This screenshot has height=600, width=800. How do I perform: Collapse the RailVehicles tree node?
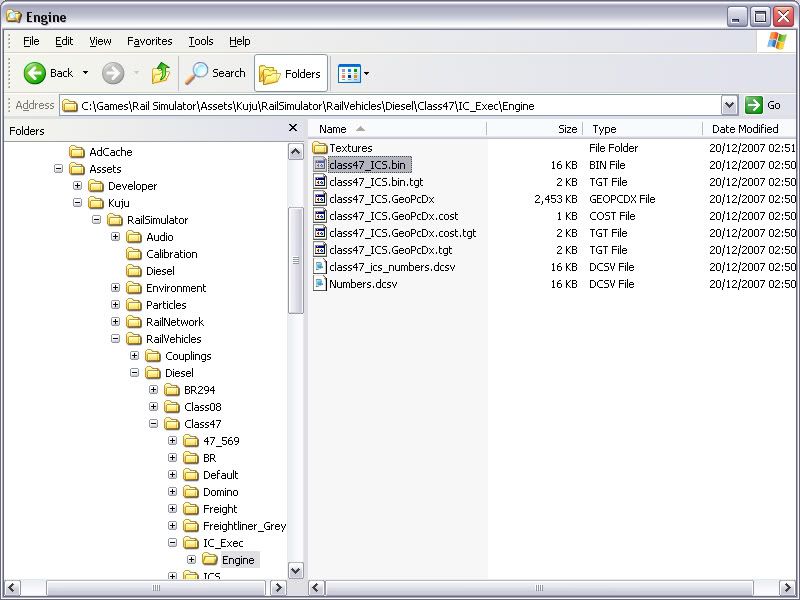(115, 339)
